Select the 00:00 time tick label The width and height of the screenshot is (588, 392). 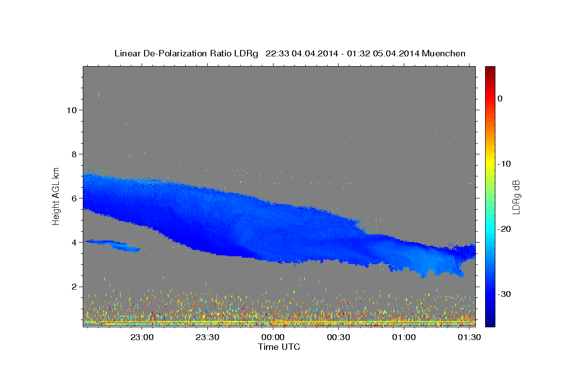click(x=273, y=338)
